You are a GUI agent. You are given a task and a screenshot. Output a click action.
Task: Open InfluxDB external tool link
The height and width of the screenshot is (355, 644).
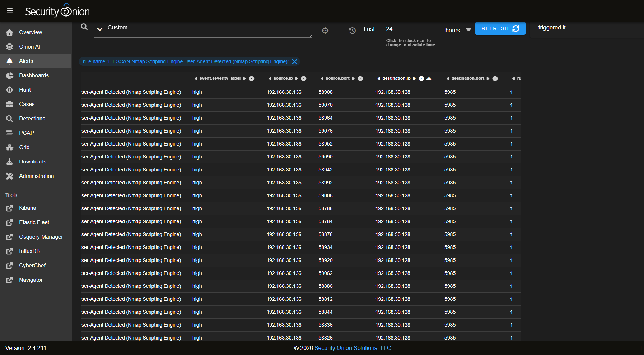coord(36,251)
